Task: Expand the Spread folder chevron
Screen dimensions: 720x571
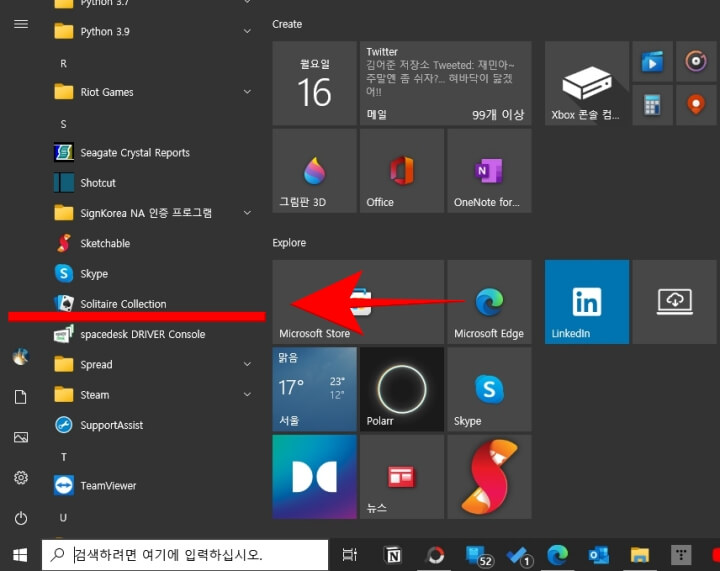Action: (247, 364)
